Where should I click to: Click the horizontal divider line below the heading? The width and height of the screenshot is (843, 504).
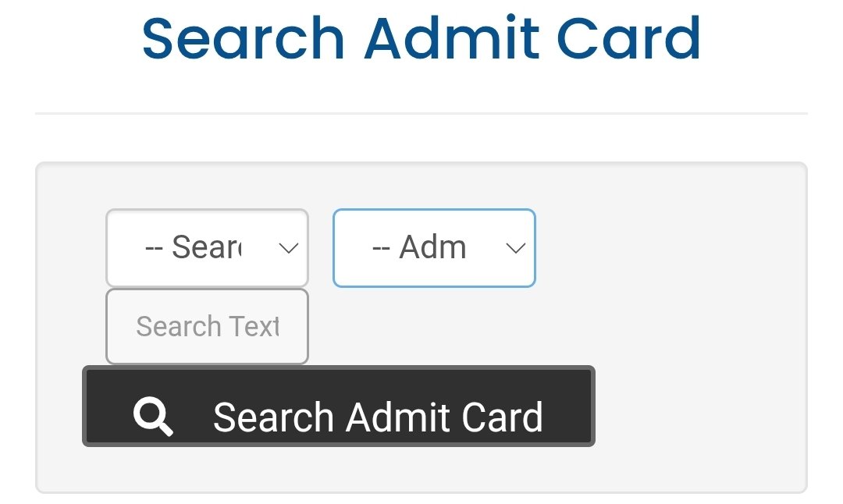pyautogui.click(x=421, y=114)
